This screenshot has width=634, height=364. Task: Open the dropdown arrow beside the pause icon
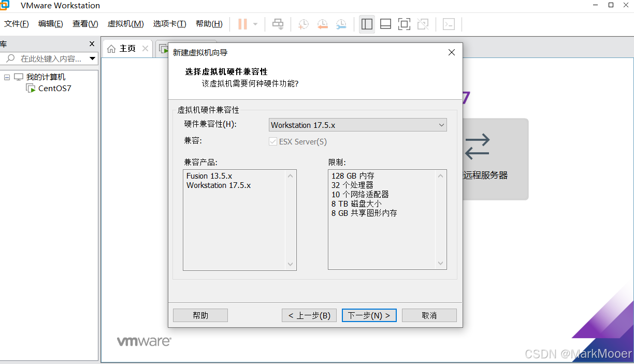pos(255,24)
